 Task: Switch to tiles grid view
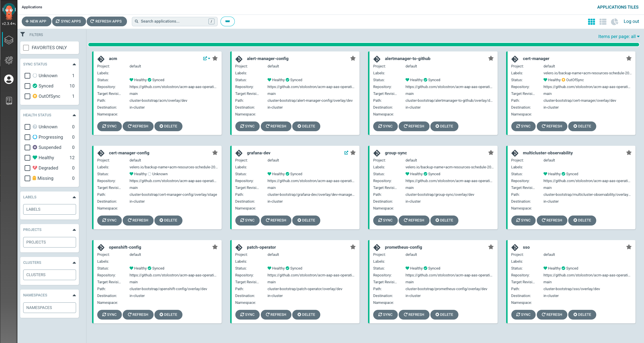[x=591, y=22]
